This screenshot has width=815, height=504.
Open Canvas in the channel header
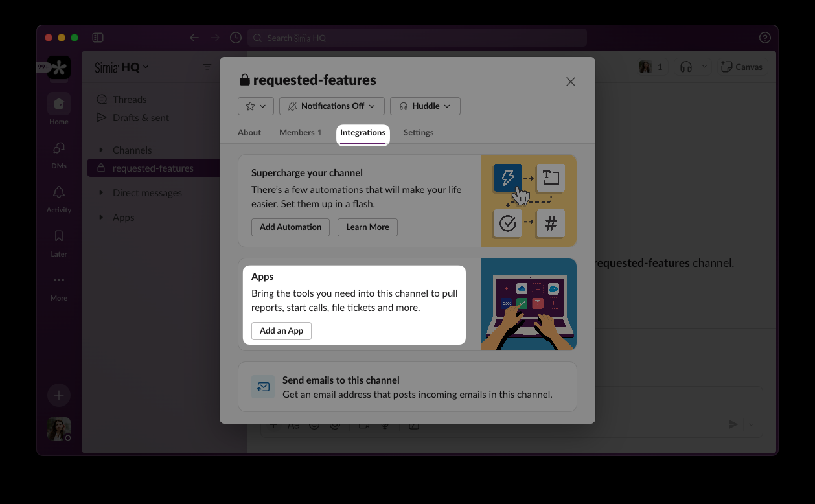742,67
